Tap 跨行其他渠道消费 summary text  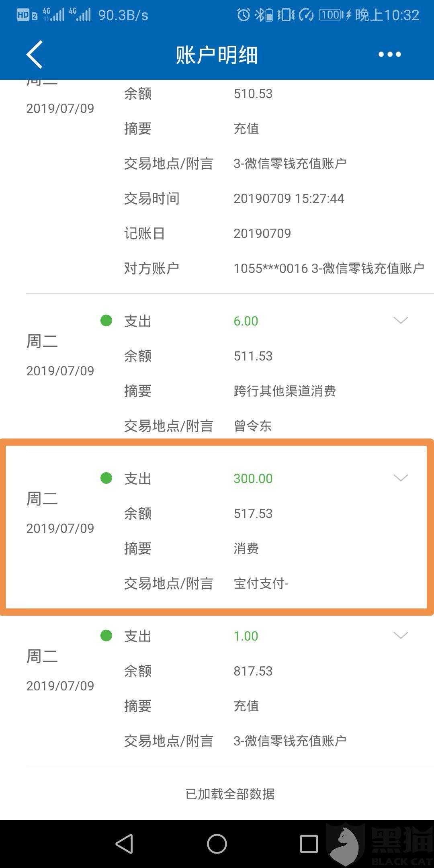point(285,391)
